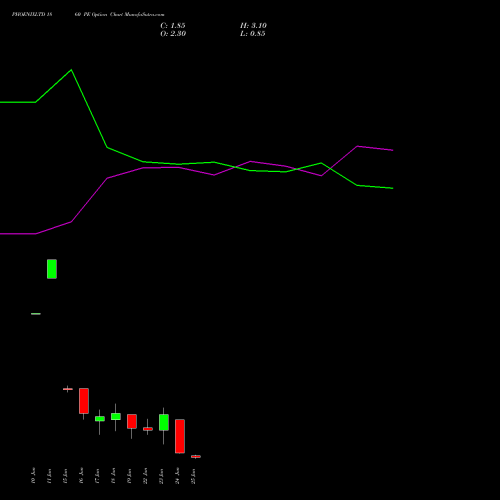Click the high value H: 3.10

[253, 26]
